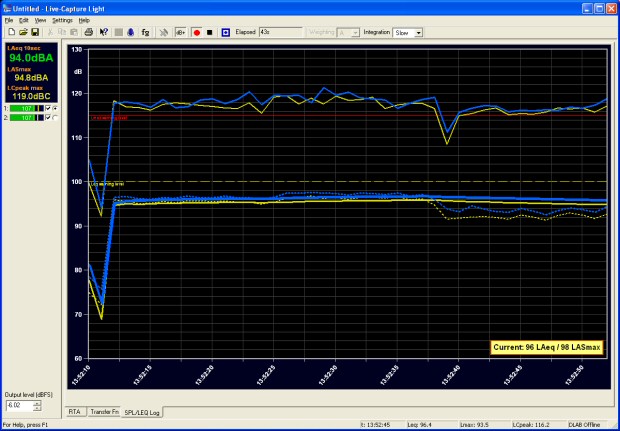This screenshot has width=620, height=431.
Task: Click the 120 dB axis label
Action: point(76,93)
